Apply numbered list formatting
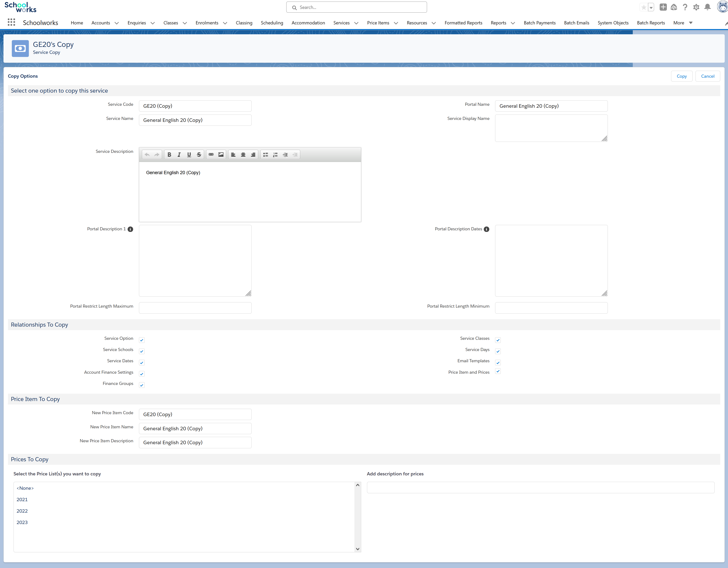Screen dimensions: 728x568 (275, 154)
